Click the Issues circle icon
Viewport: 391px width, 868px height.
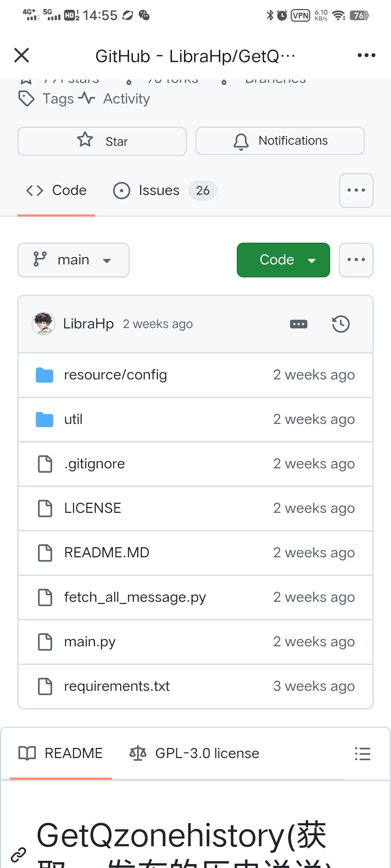(x=122, y=191)
